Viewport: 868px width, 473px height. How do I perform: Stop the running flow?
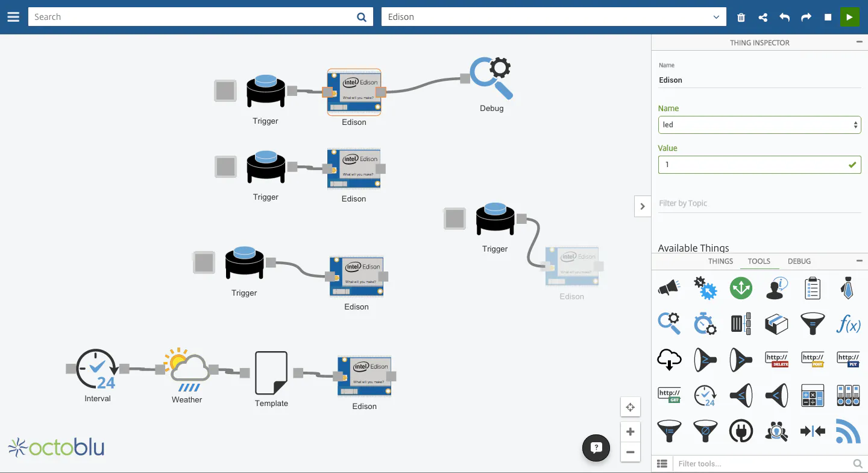(828, 17)
